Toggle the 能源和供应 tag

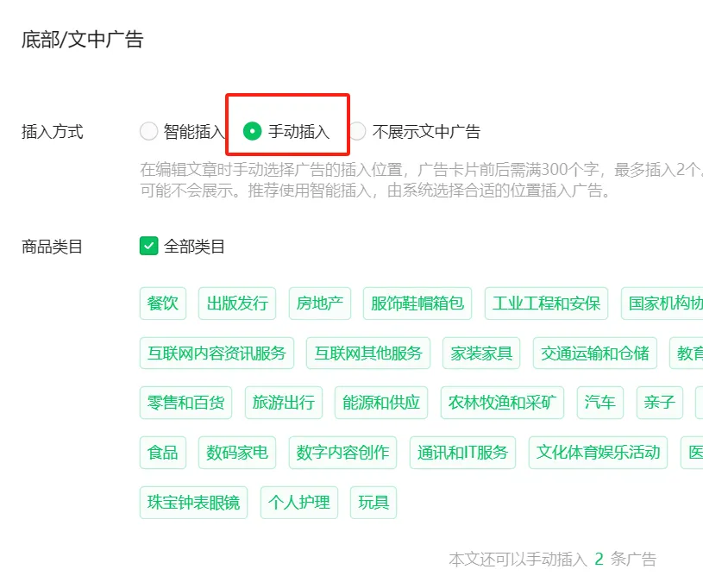381,403
